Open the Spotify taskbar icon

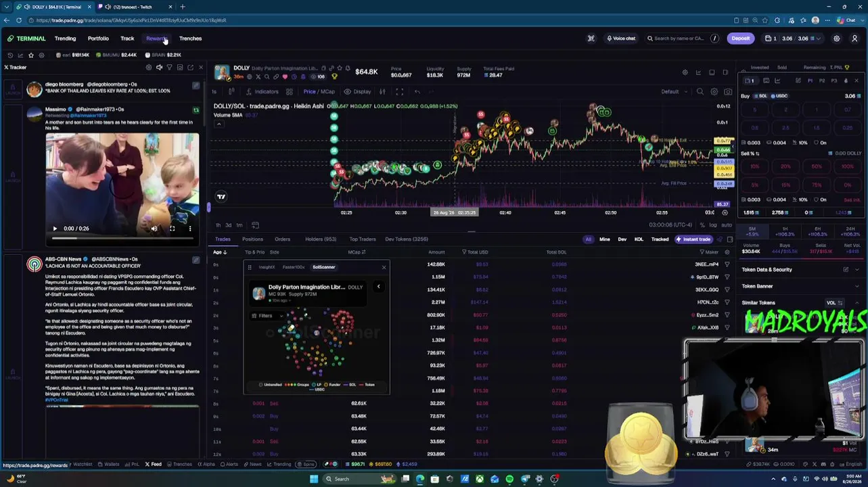pyautogui.click(x=509, y=479)
